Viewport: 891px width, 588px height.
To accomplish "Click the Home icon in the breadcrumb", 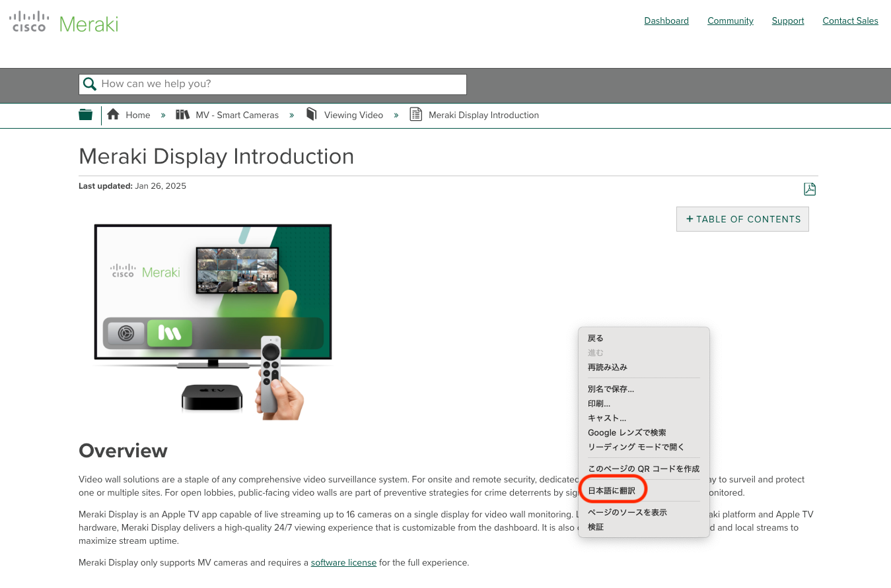I will click(112, 114).
